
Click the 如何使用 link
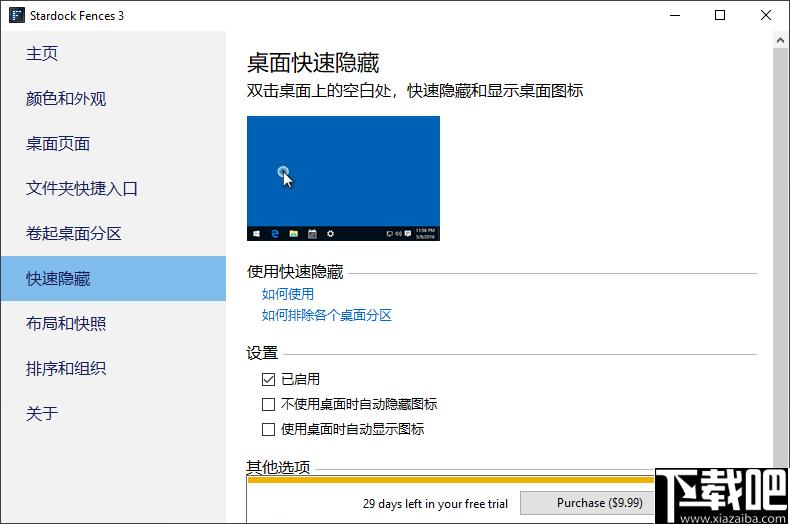click(288, 294)
